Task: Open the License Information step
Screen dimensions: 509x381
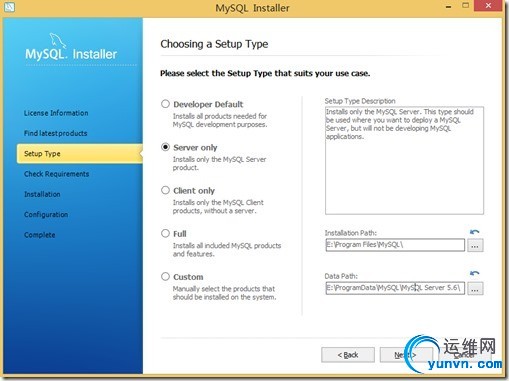Action: click(x=56, y=113)
